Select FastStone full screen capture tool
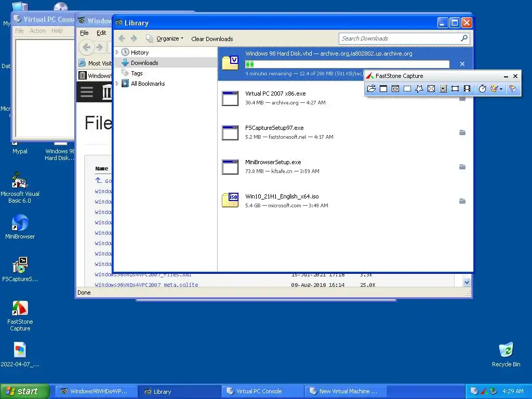 click(x=431, y=88)
